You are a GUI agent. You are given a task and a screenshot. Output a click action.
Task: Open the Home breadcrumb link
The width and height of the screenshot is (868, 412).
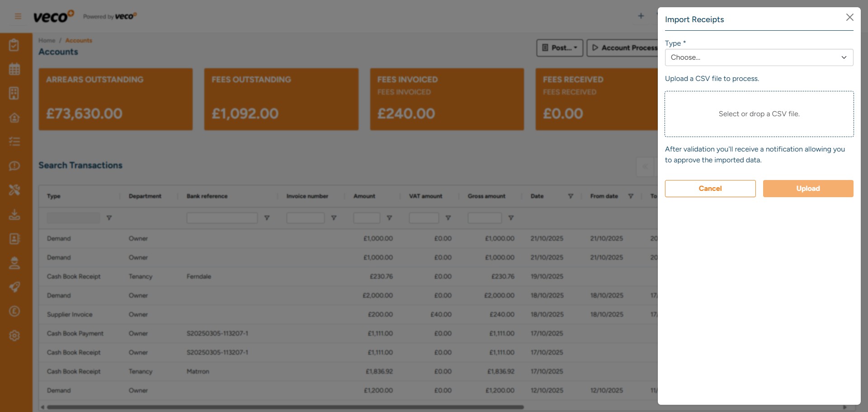click(47, 41)
